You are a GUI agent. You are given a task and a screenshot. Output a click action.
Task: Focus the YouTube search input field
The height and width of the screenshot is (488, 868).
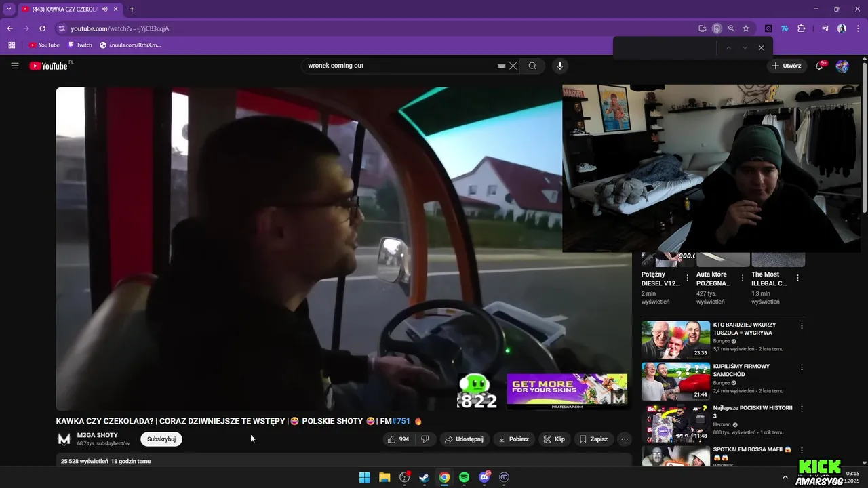coord(400,66)
